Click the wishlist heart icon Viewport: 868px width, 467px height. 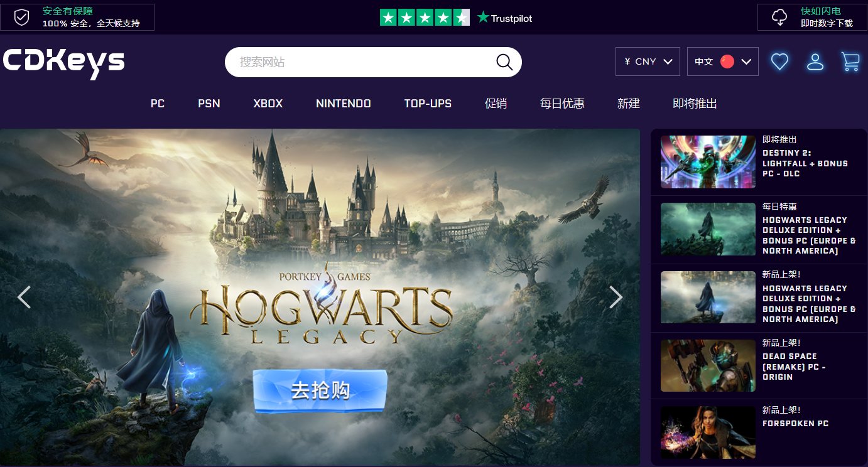click(x=779, y=62)
